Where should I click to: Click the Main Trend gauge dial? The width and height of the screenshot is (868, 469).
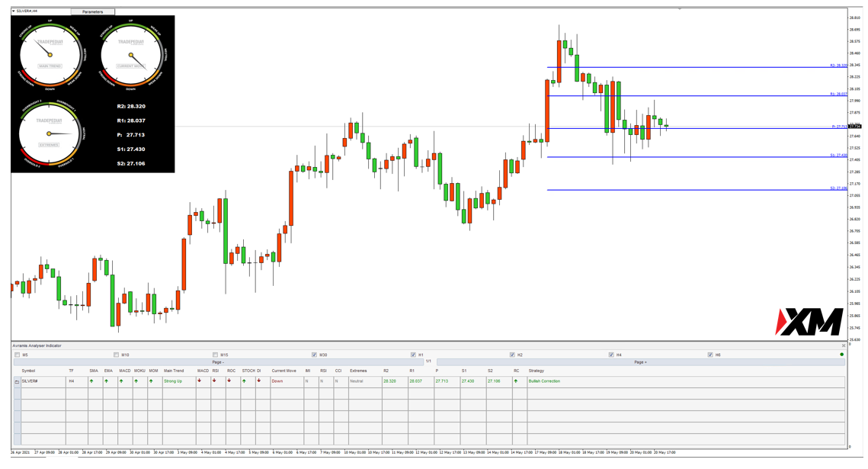(x=50, y=55)
